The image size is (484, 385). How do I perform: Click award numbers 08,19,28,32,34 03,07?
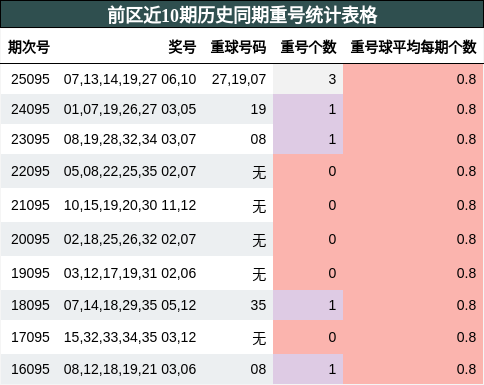point(130,139)
